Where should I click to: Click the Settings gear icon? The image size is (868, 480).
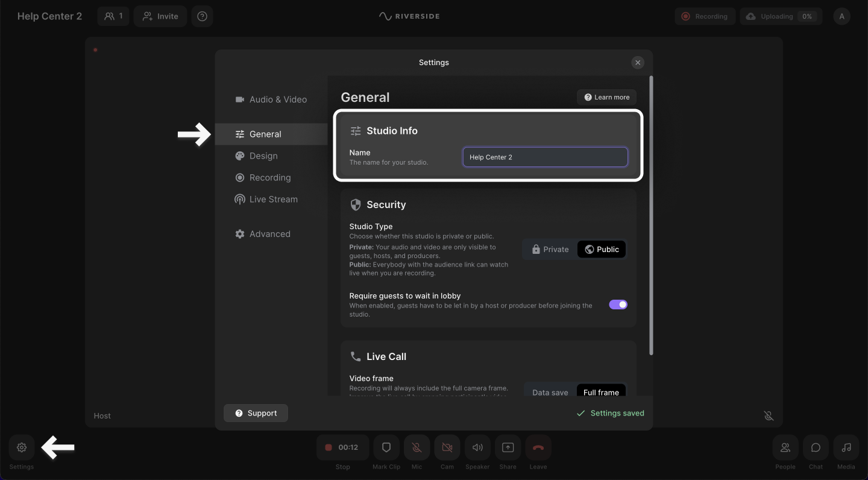point(22,447)
